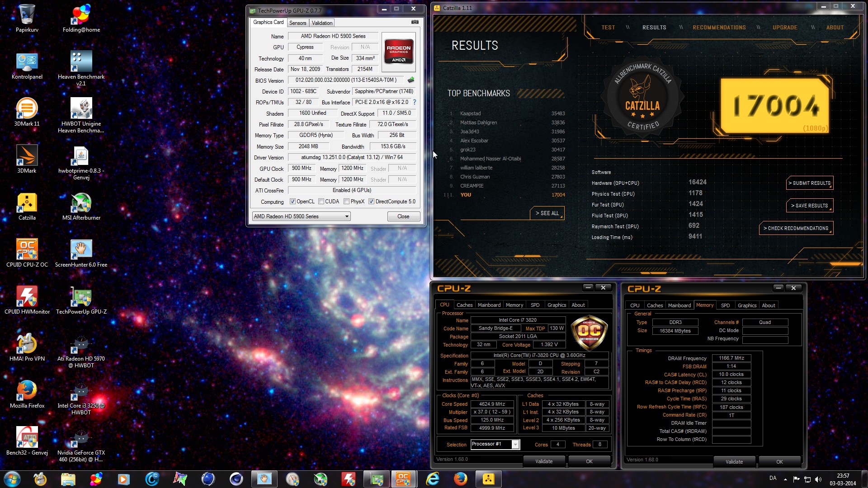Launch the Mozilla Firefox desktop shortcut
Viewport: 868px width, 488px height.
coord(27,394)
